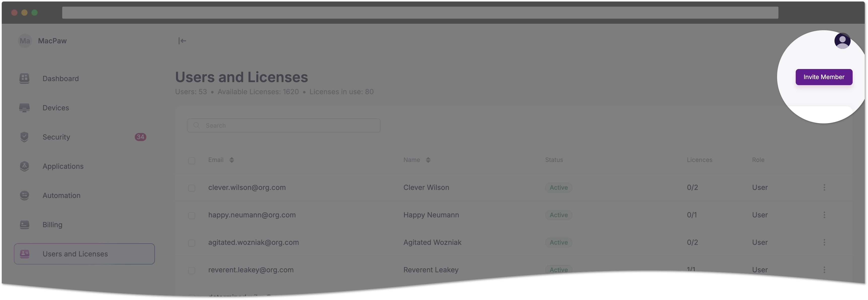Expand Email column sort dropdown
Viewport: 868px width, 300px height.
tap(232, 160)
